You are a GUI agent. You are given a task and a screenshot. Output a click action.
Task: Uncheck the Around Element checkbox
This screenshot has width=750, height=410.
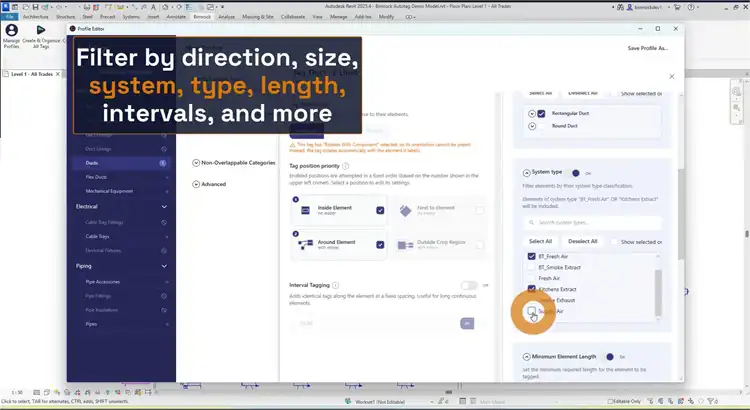point(380,244)
